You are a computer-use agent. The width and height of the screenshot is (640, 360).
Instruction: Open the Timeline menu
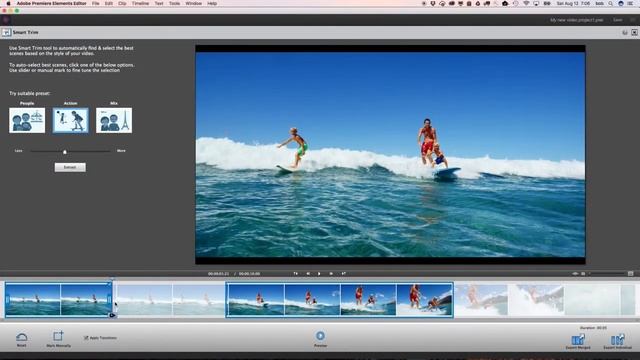[x=140, y=3]
